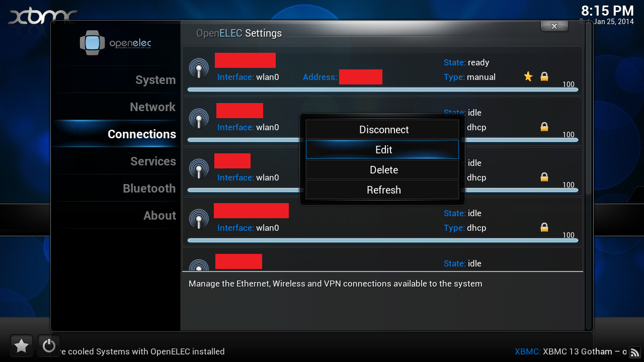Click the padlock icon of the second connection
Screen dimensions: 644x362
click(544, 127)
